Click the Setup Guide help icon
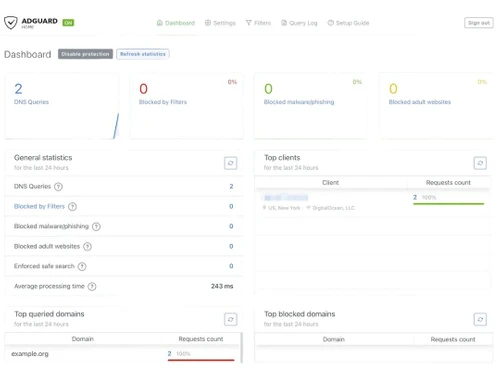Viewport: 500px width, 375px height. pos(331,23)
